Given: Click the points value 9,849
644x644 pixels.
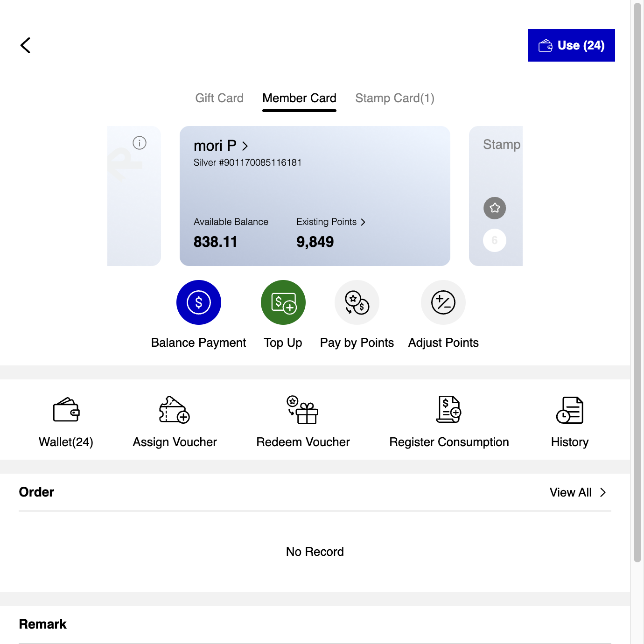Looking at the screenshot, I should (x=315, y=242).
